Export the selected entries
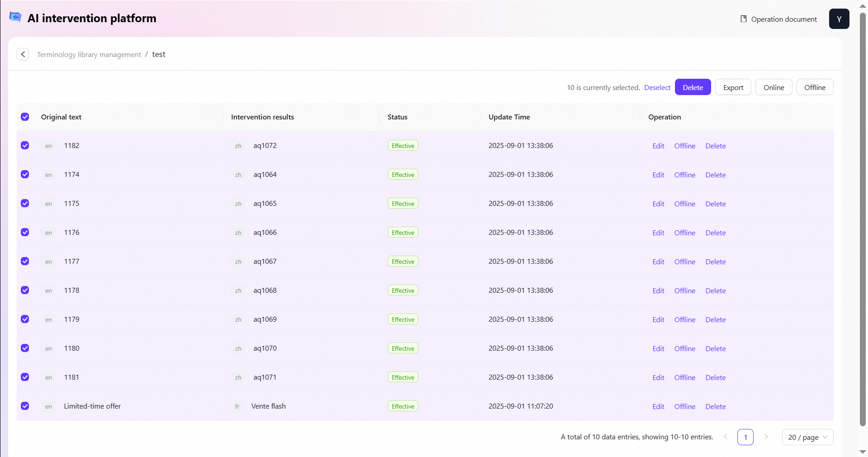The height and width of the screenshot is (457, 868). (x=733, y=87)
